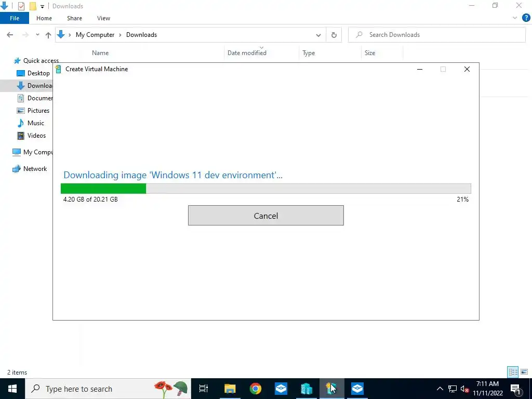Open File Explorer help
The height and width of the screenshot is (399, 532).
(526, 18)
